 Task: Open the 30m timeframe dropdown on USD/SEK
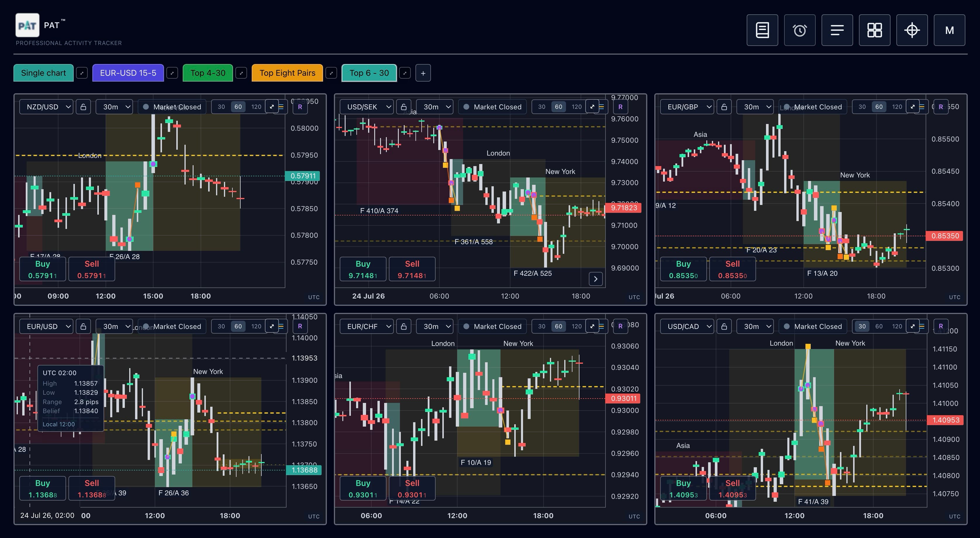tap(434, 107)
